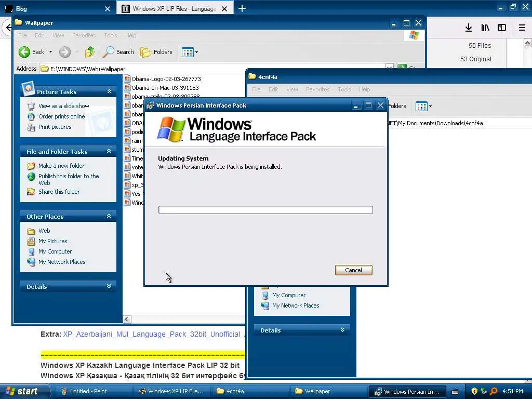Click Order prints online link
The image size is (532, 399).
(61, 116)
